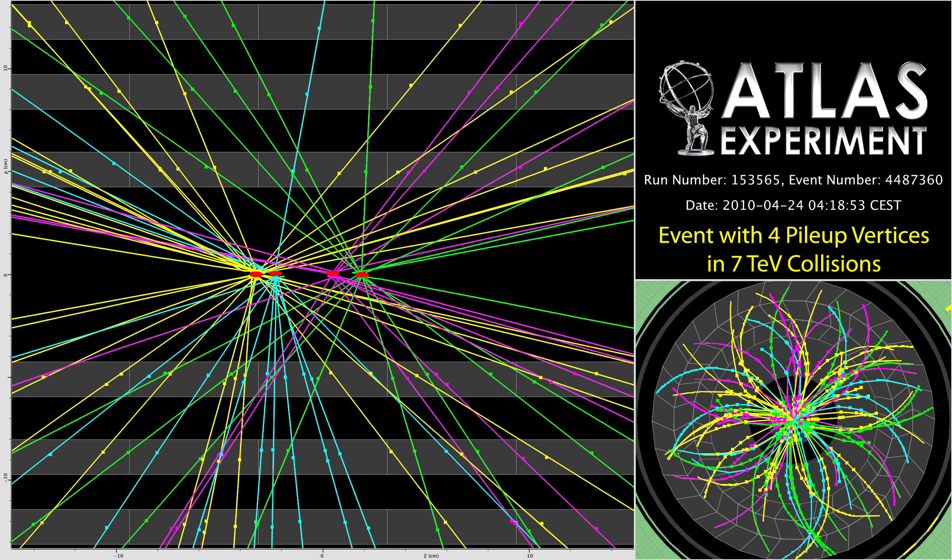Click the "10" tick on the ρ axis
Viewport: 952px width, 560px height.
pyautogui.click(x=6, y=68)
